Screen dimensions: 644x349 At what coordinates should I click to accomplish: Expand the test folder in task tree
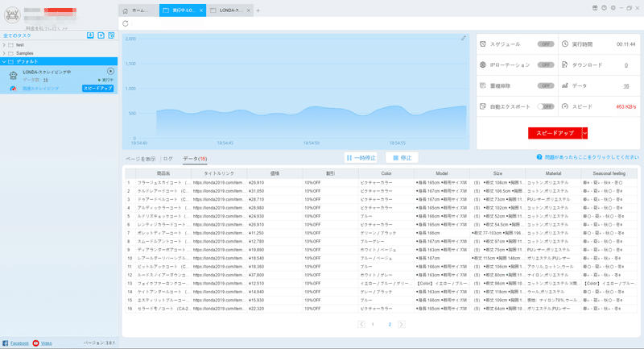4,45
